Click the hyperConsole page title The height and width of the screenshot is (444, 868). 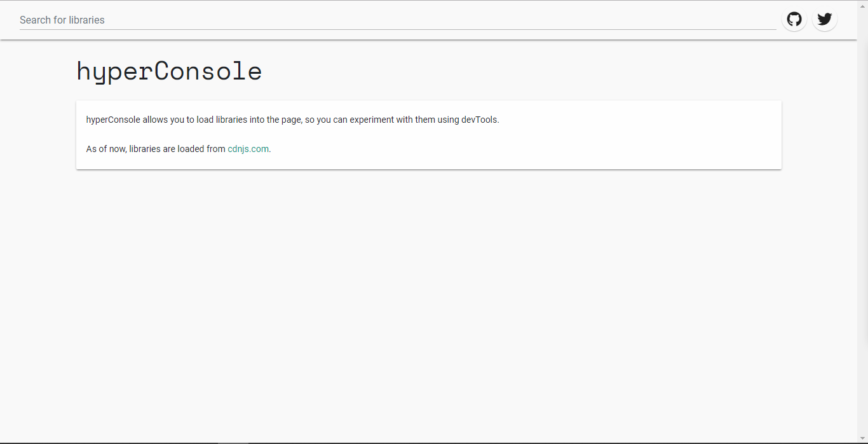(169, 71)
